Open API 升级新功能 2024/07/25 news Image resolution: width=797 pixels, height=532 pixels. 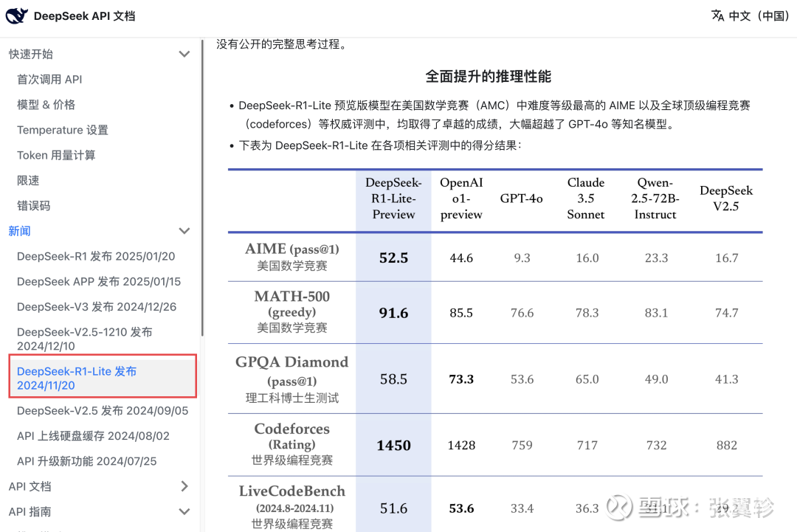(87, 461)
